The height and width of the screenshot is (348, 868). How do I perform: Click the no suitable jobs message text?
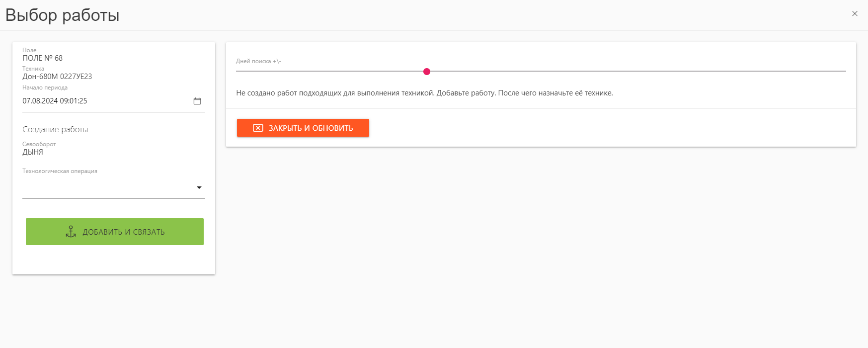(424, 93)
